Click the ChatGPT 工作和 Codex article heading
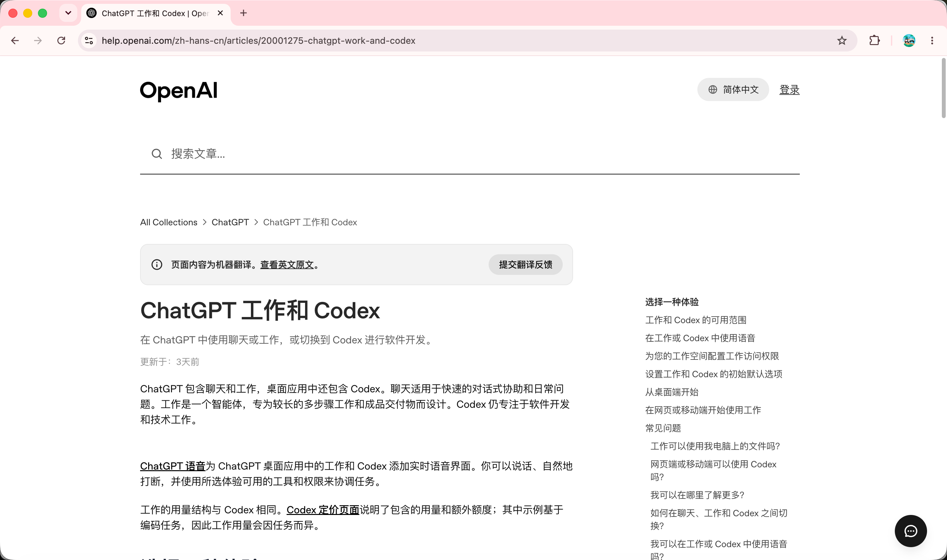Screen dimensions: 947x560 pos(260,310)
